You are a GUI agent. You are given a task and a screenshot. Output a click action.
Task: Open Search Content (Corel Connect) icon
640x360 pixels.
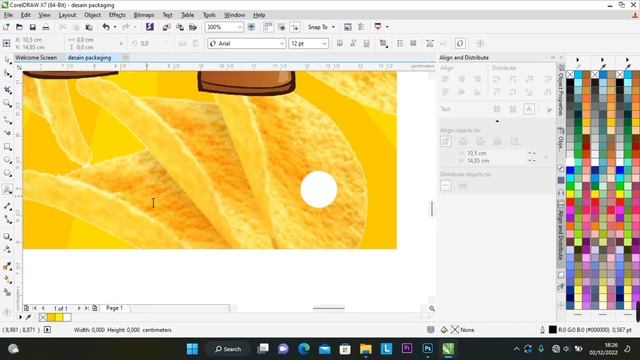tap(150, 27)
